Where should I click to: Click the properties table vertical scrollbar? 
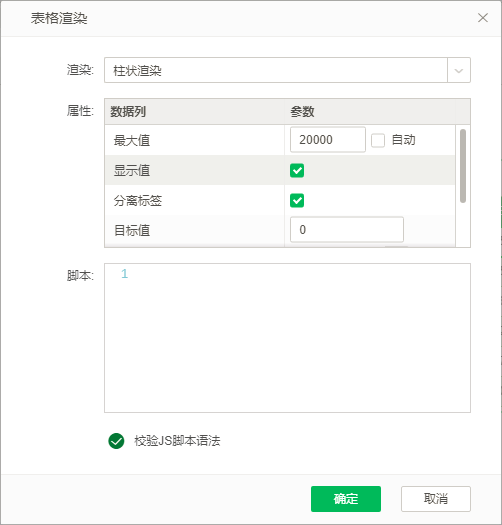(463, 166)
